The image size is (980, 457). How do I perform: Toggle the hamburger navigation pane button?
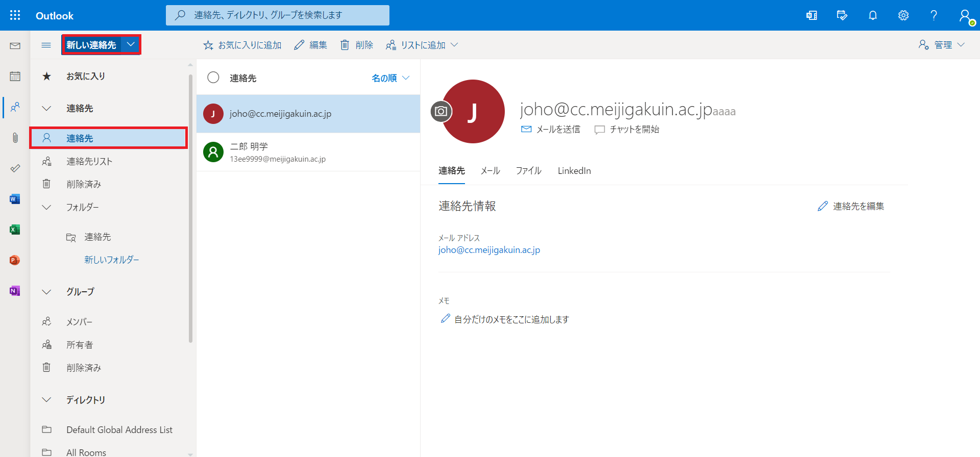46,45
